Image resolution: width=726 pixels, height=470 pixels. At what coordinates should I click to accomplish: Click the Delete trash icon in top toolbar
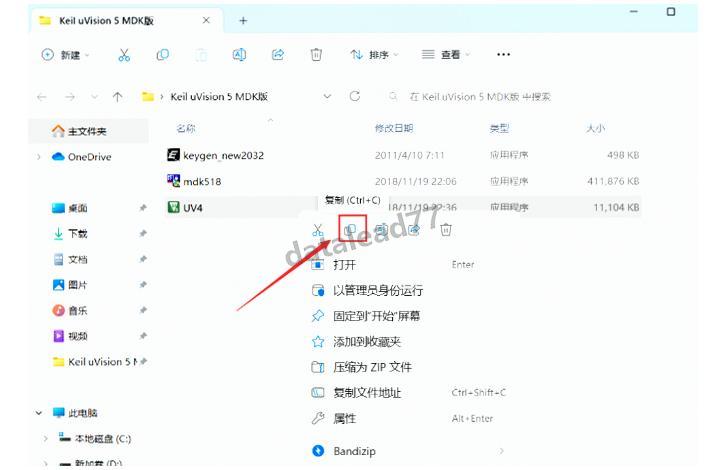(316, 55)
